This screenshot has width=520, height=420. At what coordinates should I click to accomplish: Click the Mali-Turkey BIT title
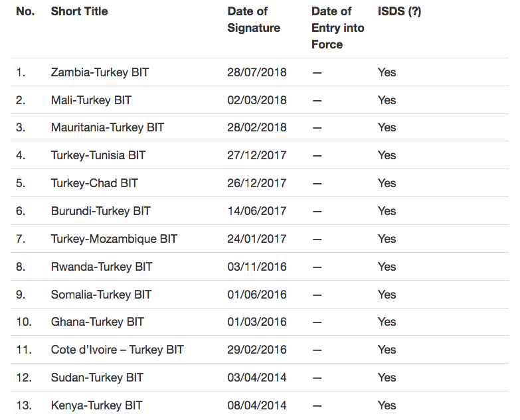pyautogui.click(x=91, y=100)
